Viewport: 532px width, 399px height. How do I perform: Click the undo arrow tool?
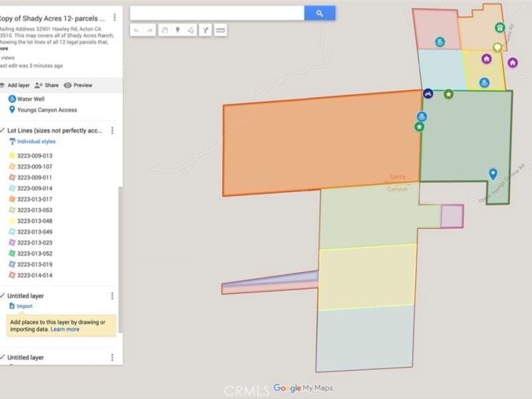tap(136, 30)
